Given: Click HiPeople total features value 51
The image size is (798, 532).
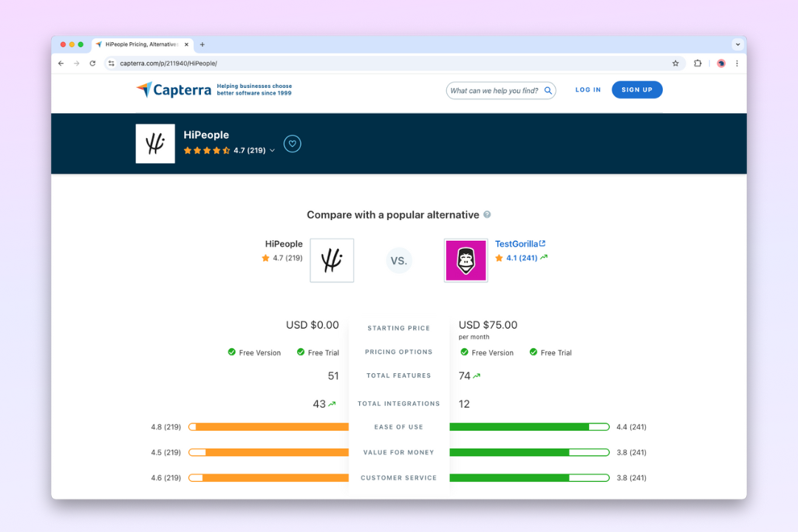Looking at the screenshot, I should pos(333,375).
